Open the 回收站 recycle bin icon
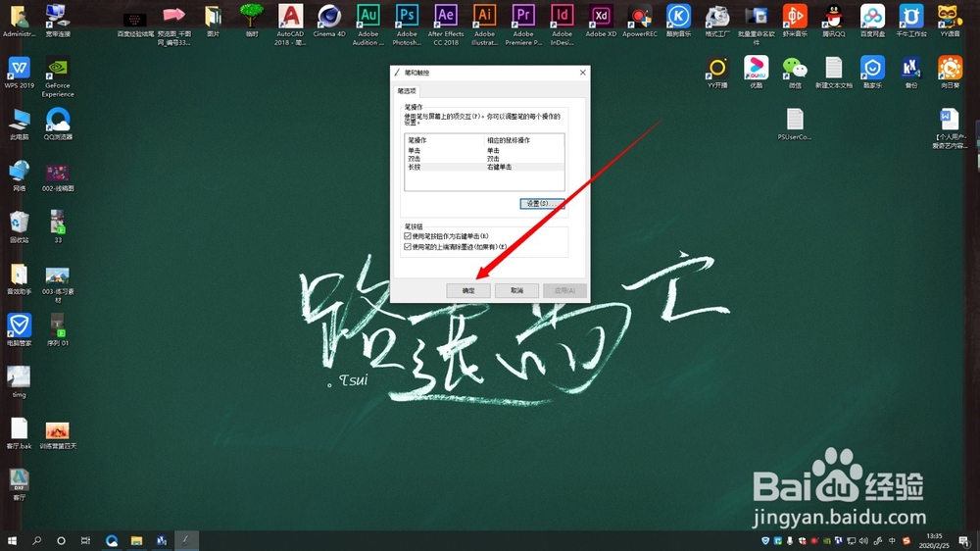The width and height of the screenshot is (980, 551). coord(20,227)
